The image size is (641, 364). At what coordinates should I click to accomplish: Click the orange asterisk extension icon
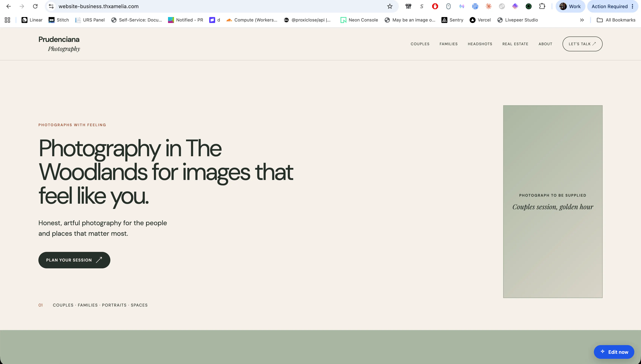pos(488,6)
